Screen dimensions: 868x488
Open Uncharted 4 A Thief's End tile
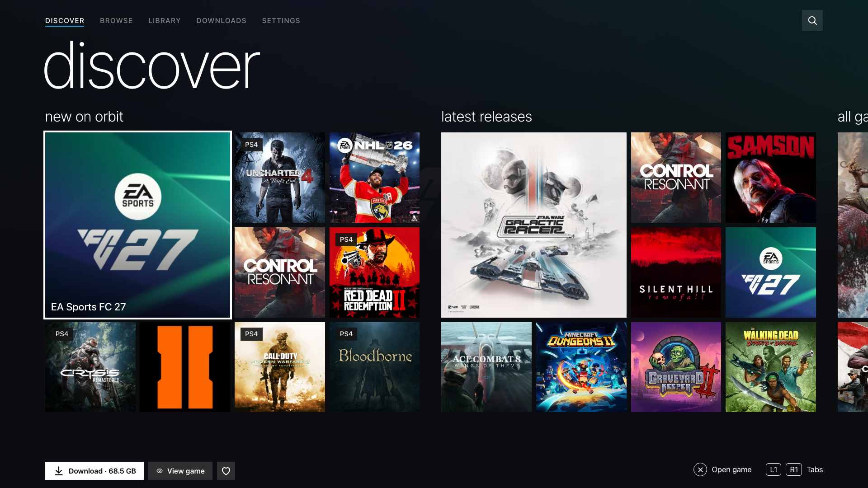click(280, 178)
